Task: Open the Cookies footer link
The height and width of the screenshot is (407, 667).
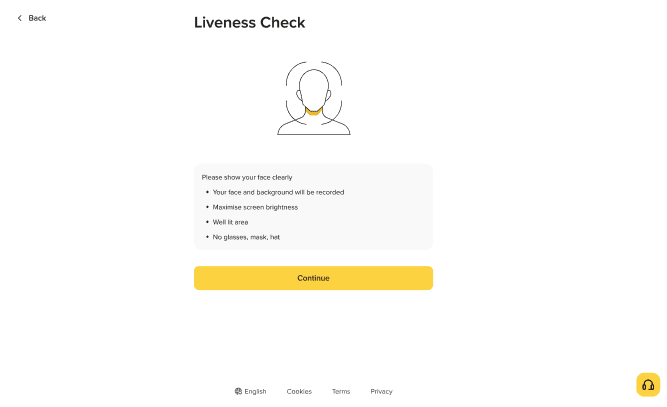Action: (x=299, y=391)
